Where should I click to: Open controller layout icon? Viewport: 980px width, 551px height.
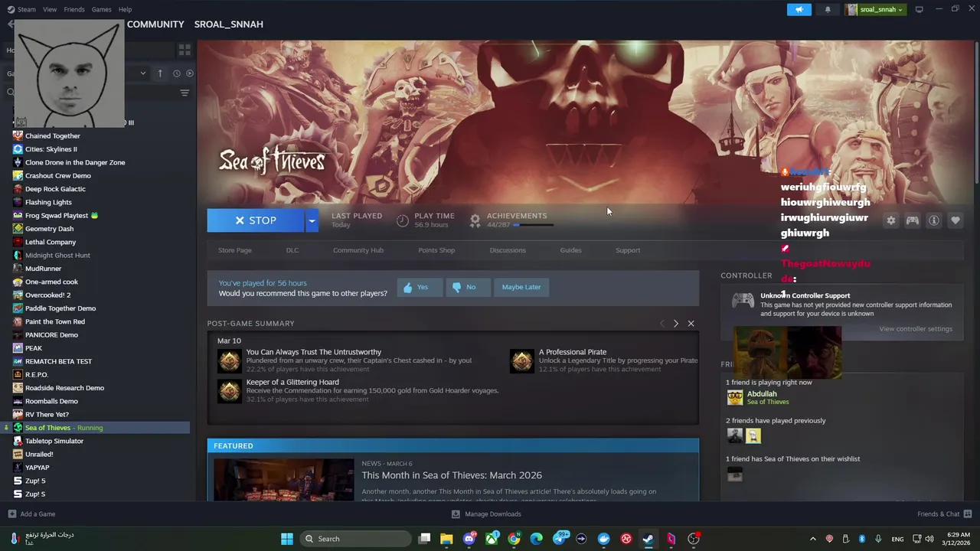913,220
